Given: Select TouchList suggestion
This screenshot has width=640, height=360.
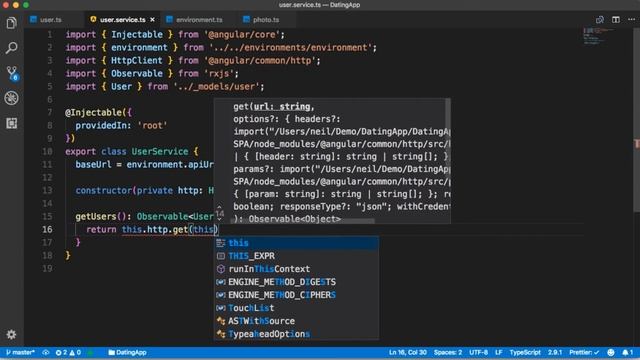Looking at the screenshot, I should pos(297,308).
